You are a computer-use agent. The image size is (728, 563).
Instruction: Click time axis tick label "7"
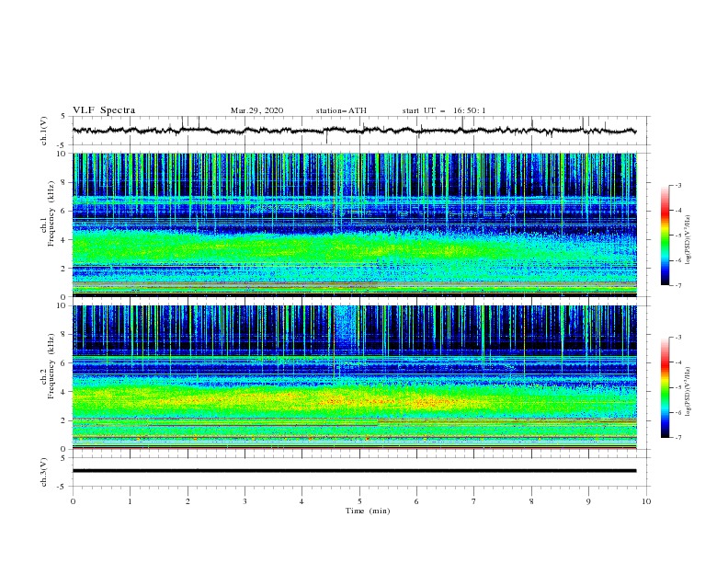point(474,501)
